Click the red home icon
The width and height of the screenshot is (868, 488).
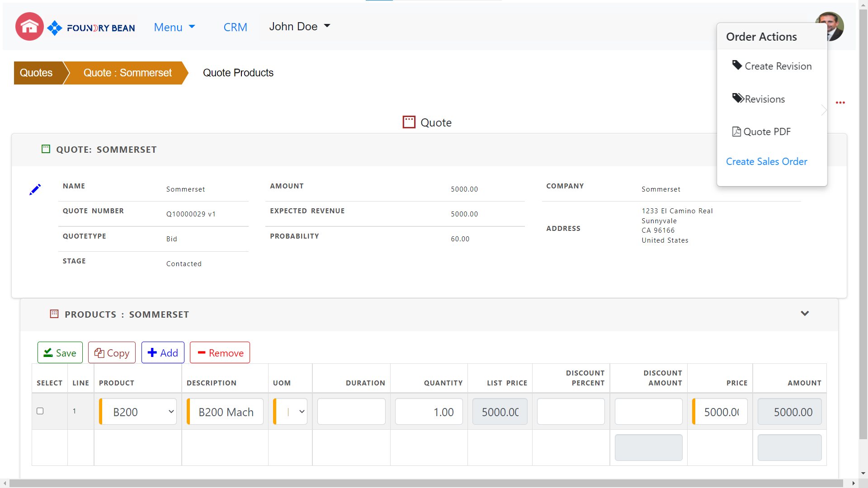29,27
